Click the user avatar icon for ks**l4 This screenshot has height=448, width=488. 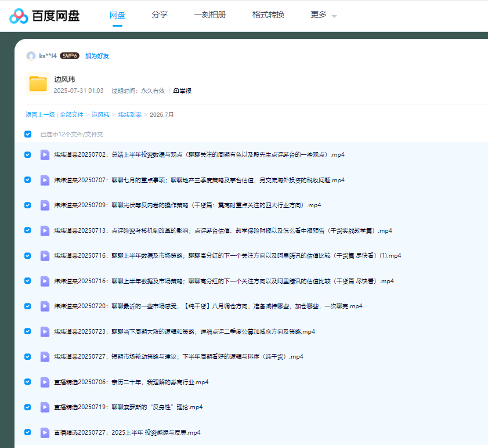[31, 56]
